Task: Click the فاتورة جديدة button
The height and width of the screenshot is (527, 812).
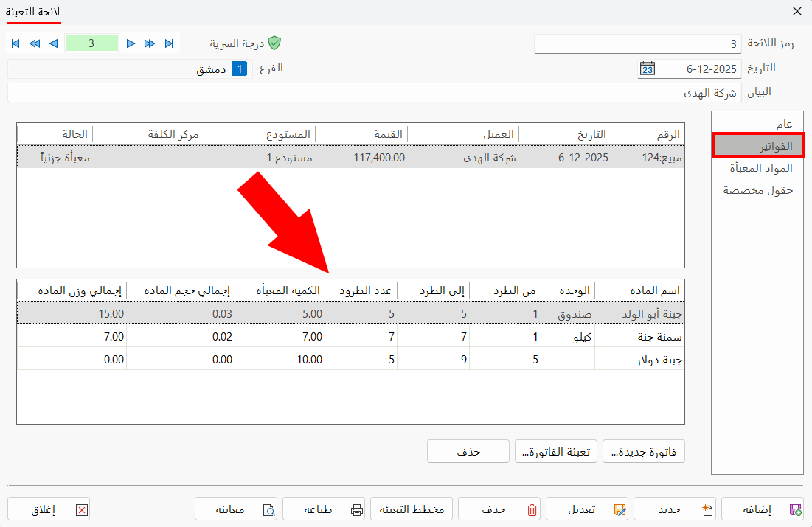Action: coord(645,451)
